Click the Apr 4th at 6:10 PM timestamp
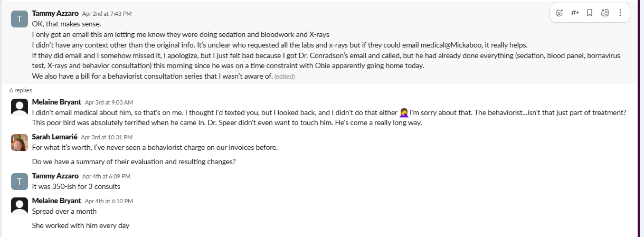The height and width of the screenshot is (237, 644). coord(109,201)
